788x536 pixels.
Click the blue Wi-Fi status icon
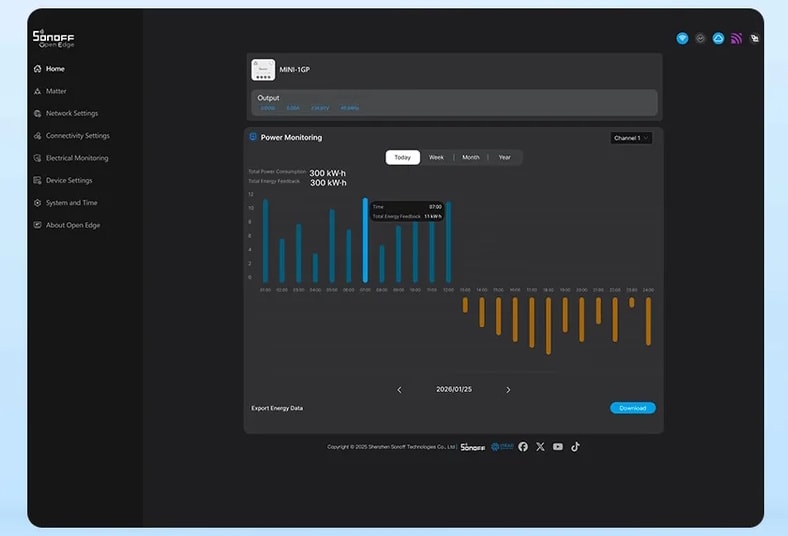click(x=682, y=38)
